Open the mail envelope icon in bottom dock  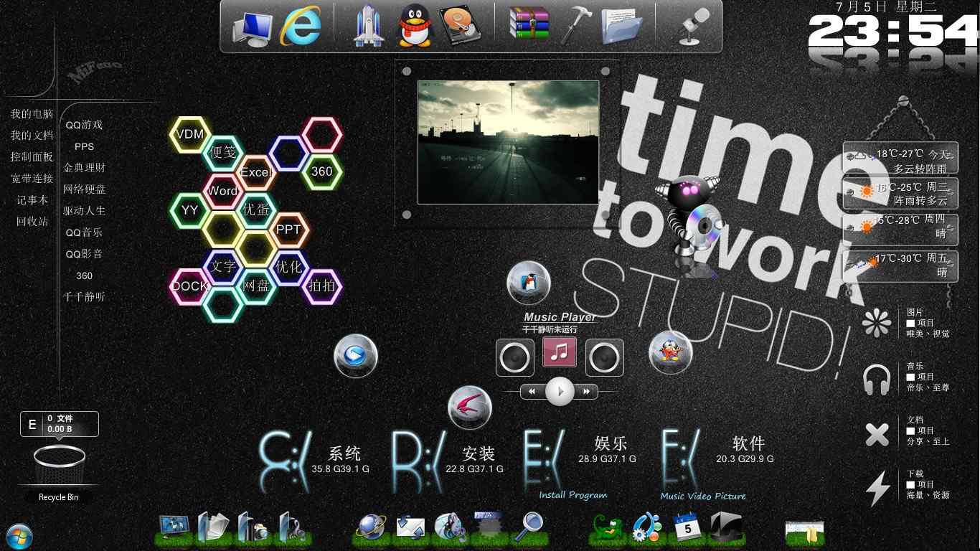(x=410, y=528)
